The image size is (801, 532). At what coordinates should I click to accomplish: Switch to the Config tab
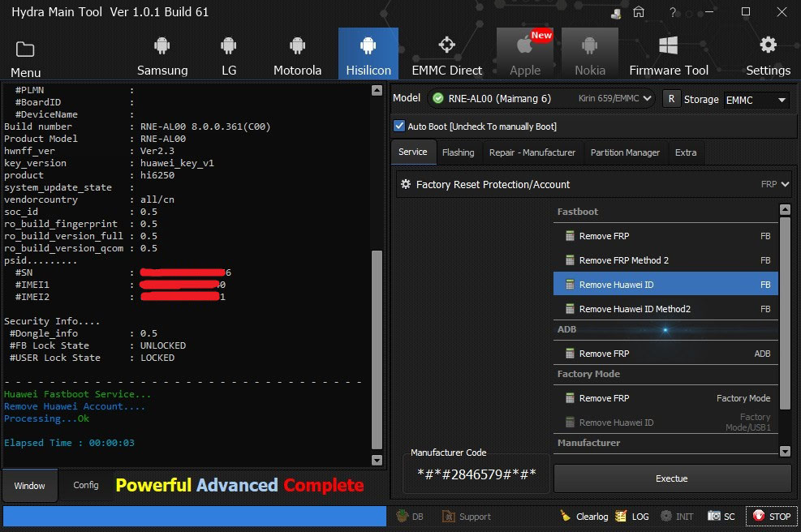86,485
